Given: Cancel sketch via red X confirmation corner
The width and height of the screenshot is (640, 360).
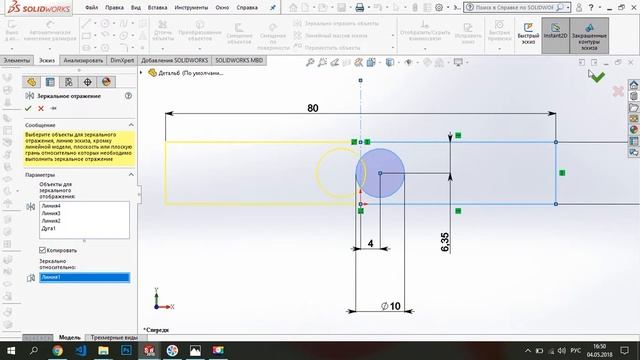Looking at the screenshot, I should pyautogui.click(x=618, y=91).
